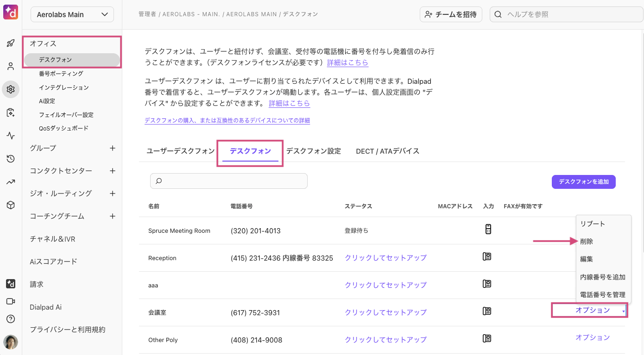
Task: Click クリックしてセットアップ for Reception
Action: pyautogui.click(x=385, y=258)
